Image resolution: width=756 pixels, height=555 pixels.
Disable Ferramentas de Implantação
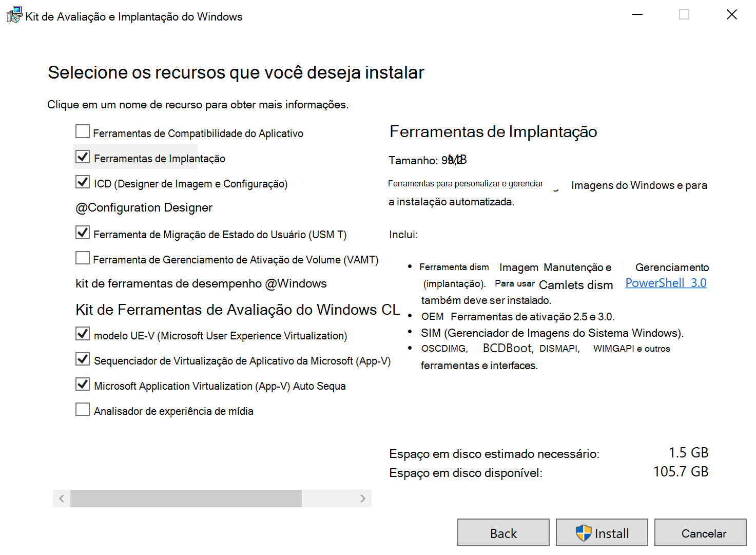pyautogui.click(x=82, y=157)
